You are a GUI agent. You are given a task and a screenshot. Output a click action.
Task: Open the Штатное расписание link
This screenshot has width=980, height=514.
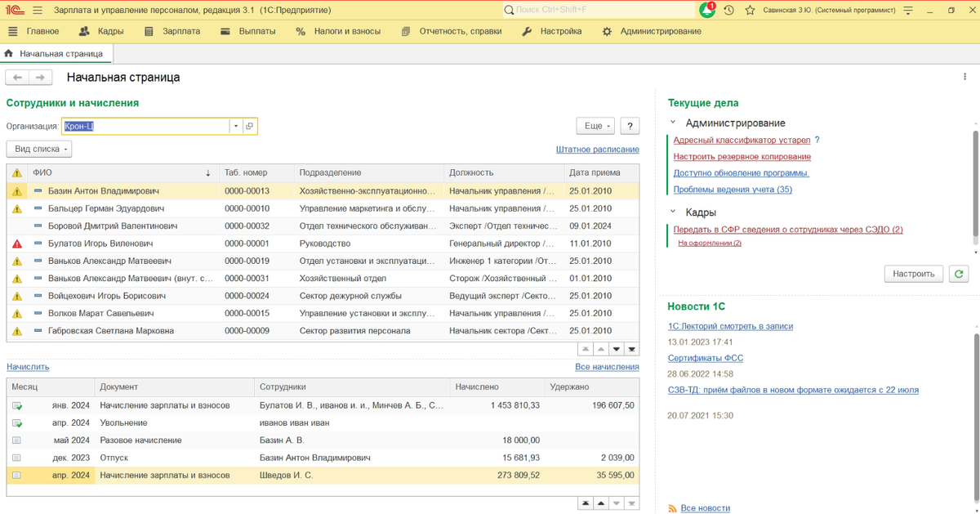point(597,150)
